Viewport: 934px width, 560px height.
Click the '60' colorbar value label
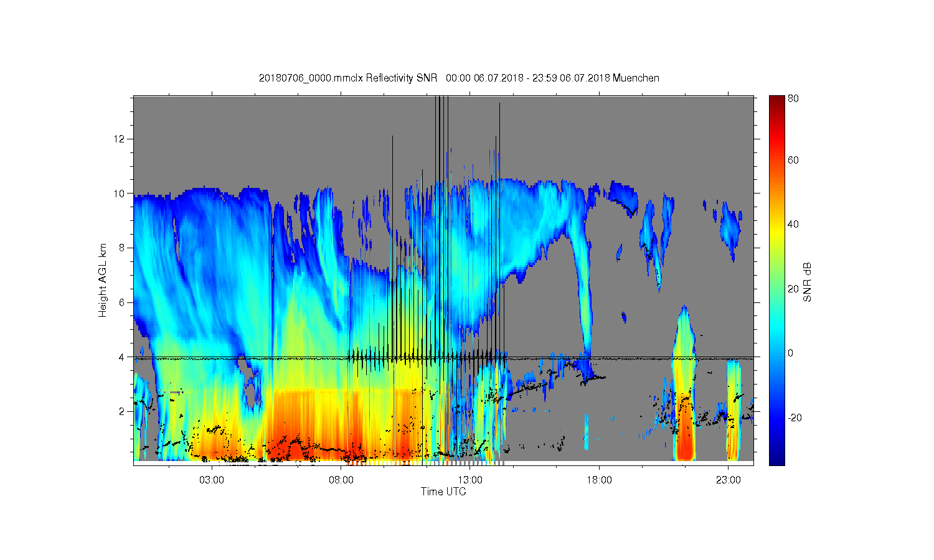[x=793, y=160]
